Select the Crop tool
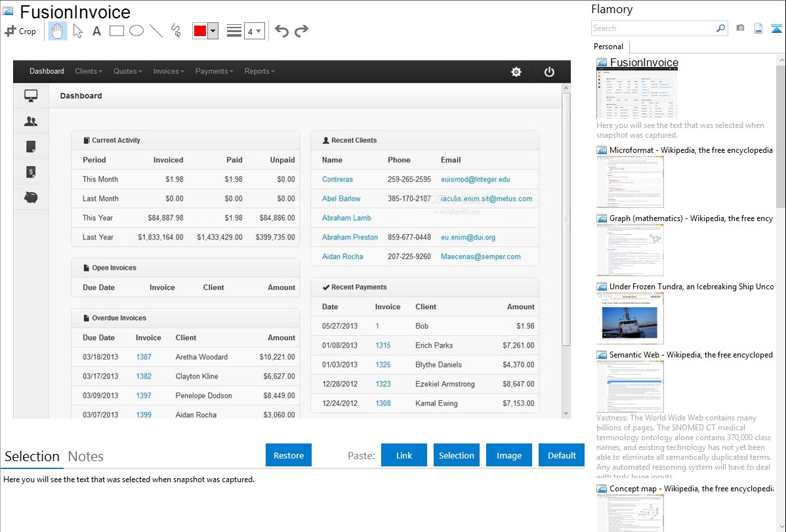 tap(20, 31)
